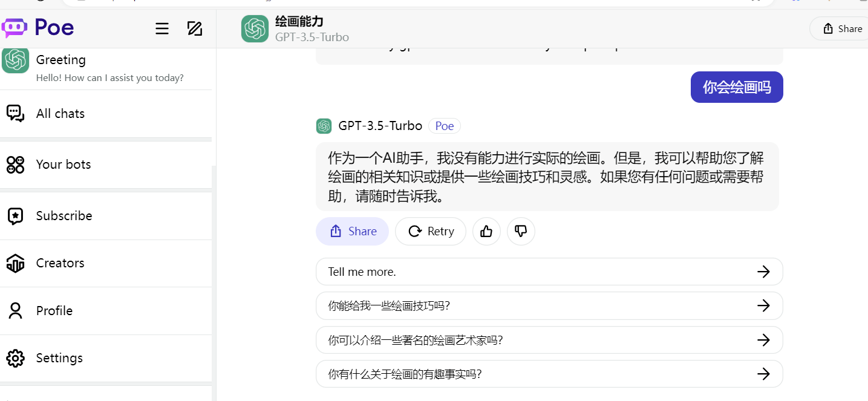The width and height of the screenshot is (868, 401).
Task: Open the Greeting chat
Action: point(106,68)
